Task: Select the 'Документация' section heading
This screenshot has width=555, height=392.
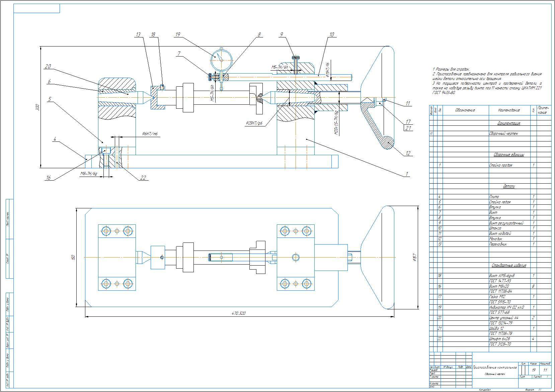Action: point(508,123)
